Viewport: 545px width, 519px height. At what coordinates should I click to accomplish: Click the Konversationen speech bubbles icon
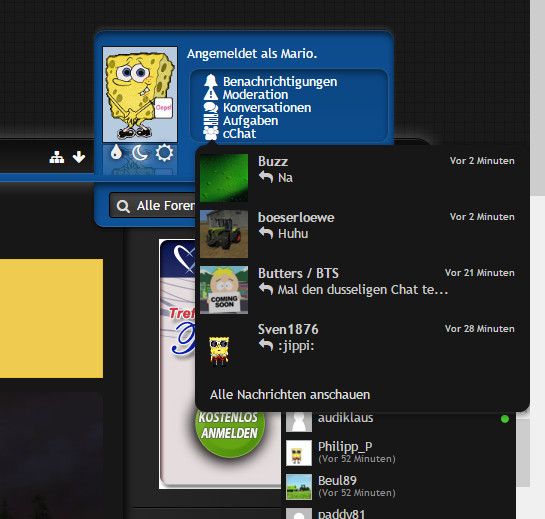(x=211, y=107)
